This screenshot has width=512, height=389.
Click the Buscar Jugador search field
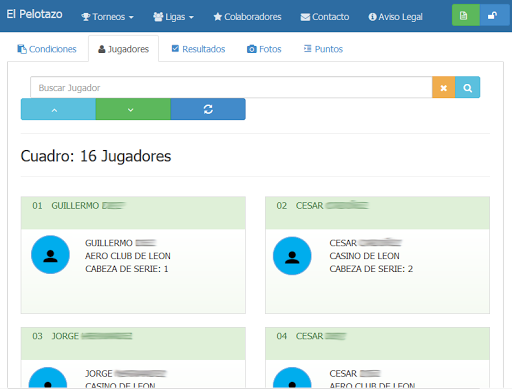(x=231, y=88)
